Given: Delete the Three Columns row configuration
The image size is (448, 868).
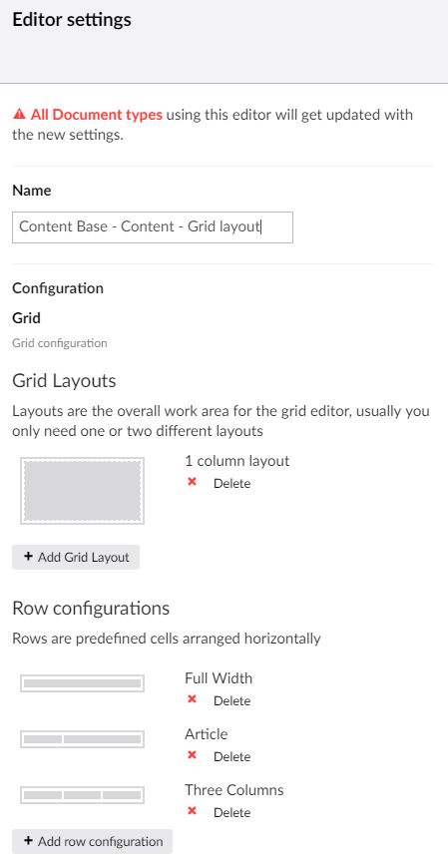Looking at the screenshot, I should click(232, 813).
